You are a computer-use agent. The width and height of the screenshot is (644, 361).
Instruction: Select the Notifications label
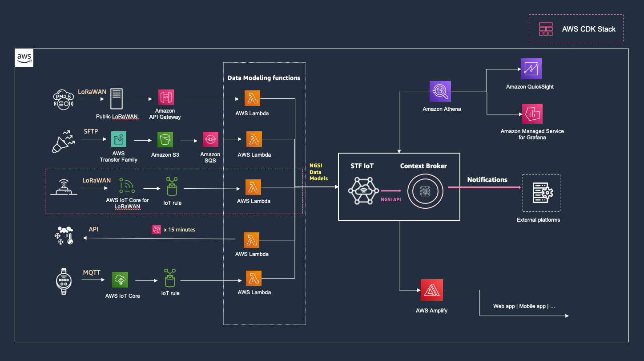tap(487, 180)
